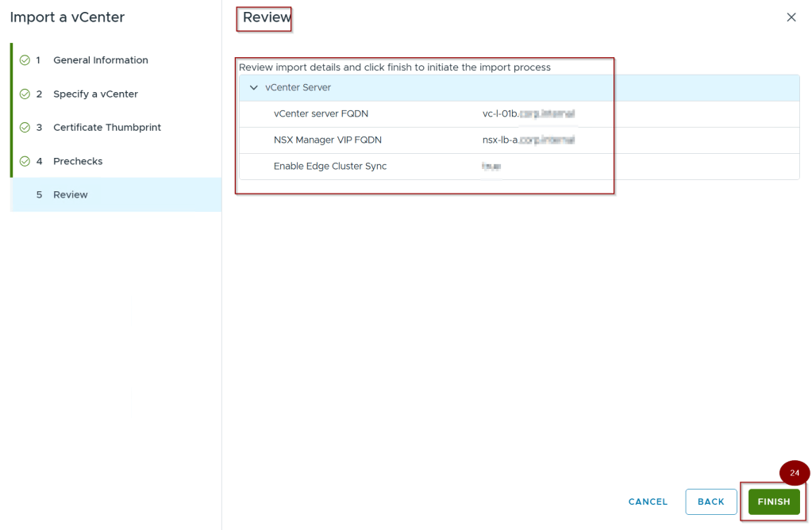Click the green checkmark beside General Information
The image size is (812, 530).
25,60
